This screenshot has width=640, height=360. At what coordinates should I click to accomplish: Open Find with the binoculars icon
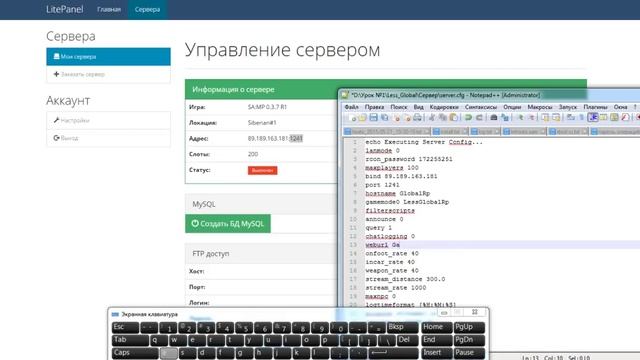pos(493,118)
